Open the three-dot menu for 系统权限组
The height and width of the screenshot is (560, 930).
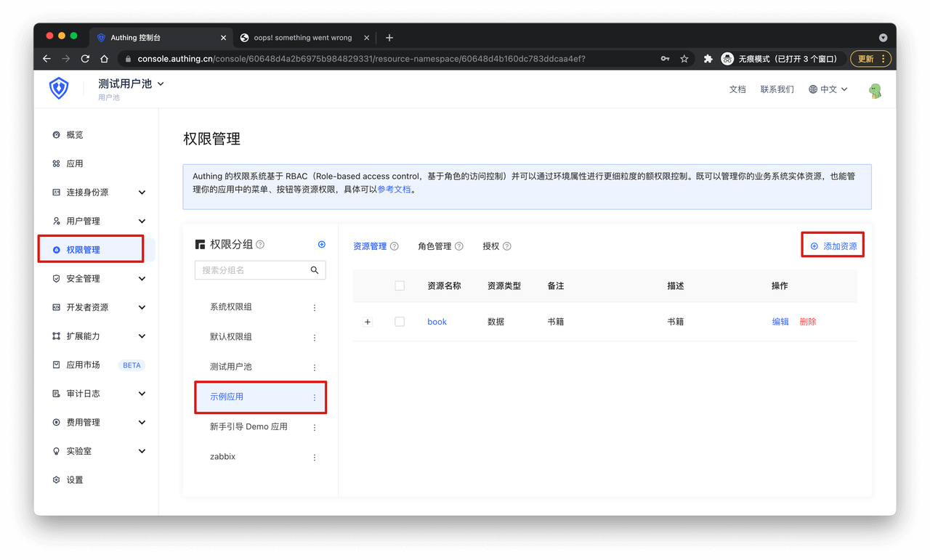pos(315,307)
